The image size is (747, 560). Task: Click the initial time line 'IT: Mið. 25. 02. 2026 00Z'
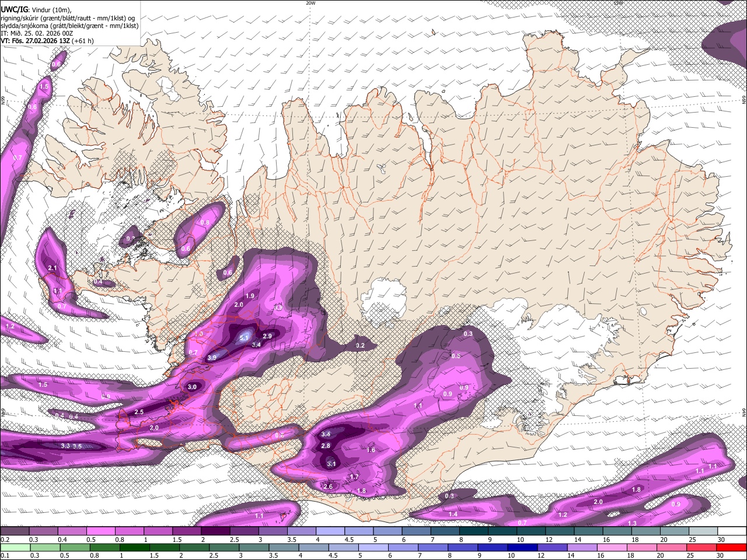pos(36,33)
